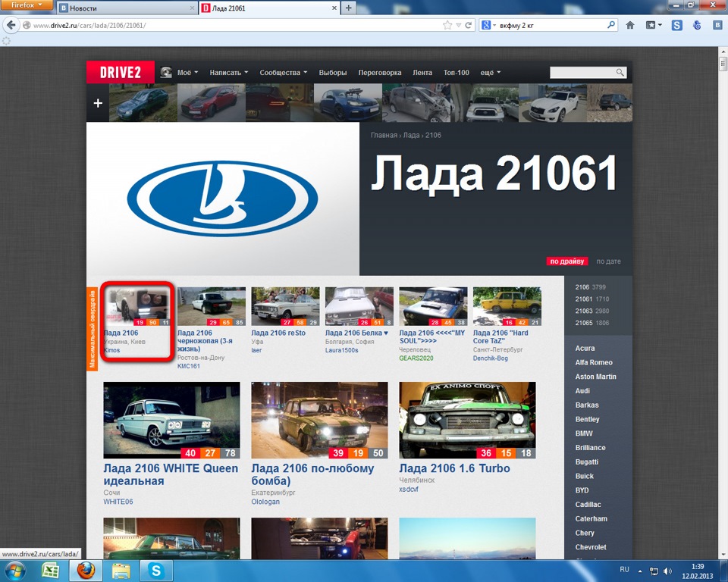This screenshot has height=582, width=728.
Task: Click the Максимальный овердрайв orange label
Action: (92, 329)
